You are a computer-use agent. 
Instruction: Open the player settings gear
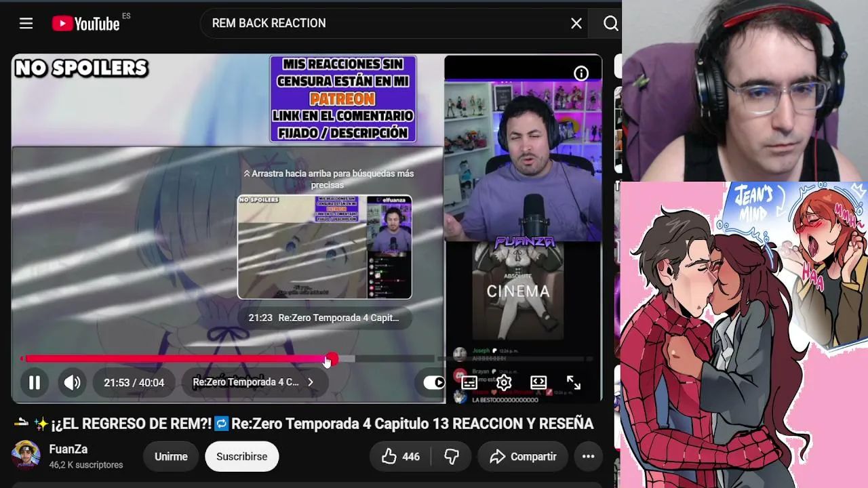tap(504, 383)
